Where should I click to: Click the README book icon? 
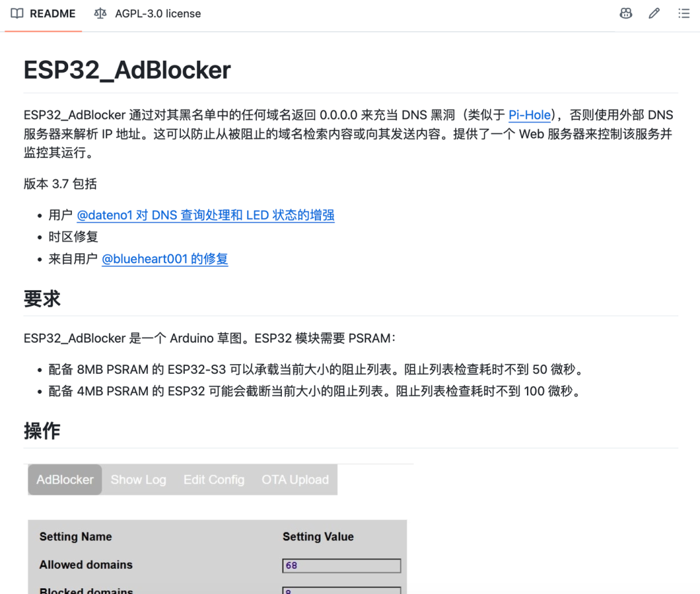pos(17,14)
